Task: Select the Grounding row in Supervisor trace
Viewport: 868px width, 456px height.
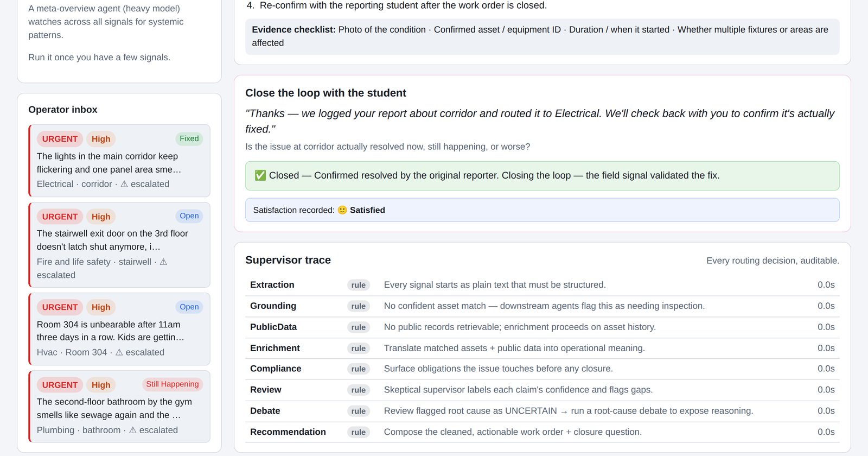Action: pos(542,306)
